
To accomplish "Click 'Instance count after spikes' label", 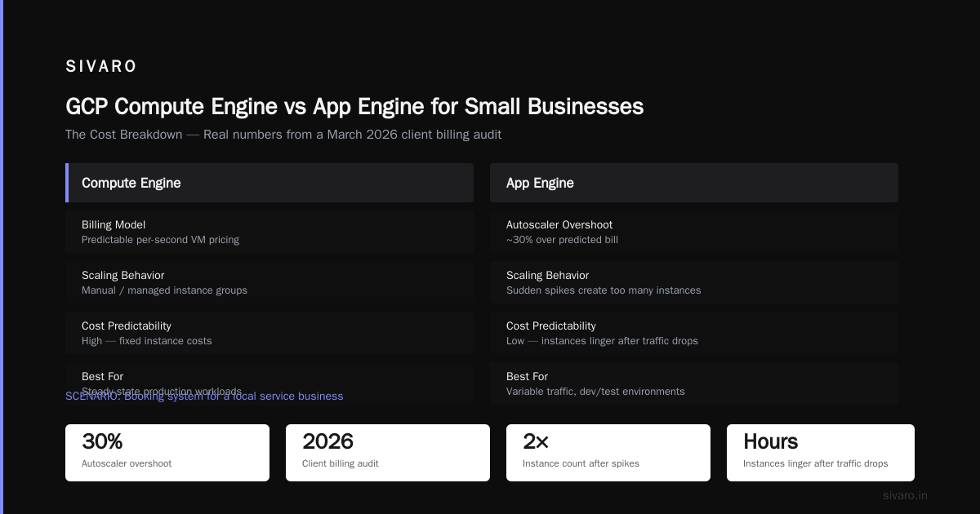I will coord(581,463).
